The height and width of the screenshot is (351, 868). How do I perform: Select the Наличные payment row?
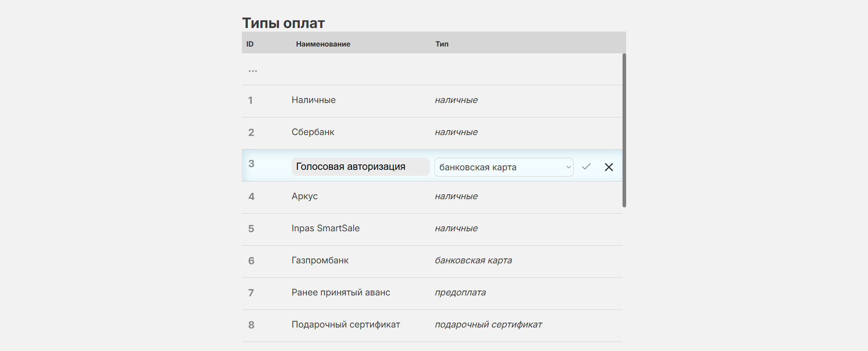(313, 100)
